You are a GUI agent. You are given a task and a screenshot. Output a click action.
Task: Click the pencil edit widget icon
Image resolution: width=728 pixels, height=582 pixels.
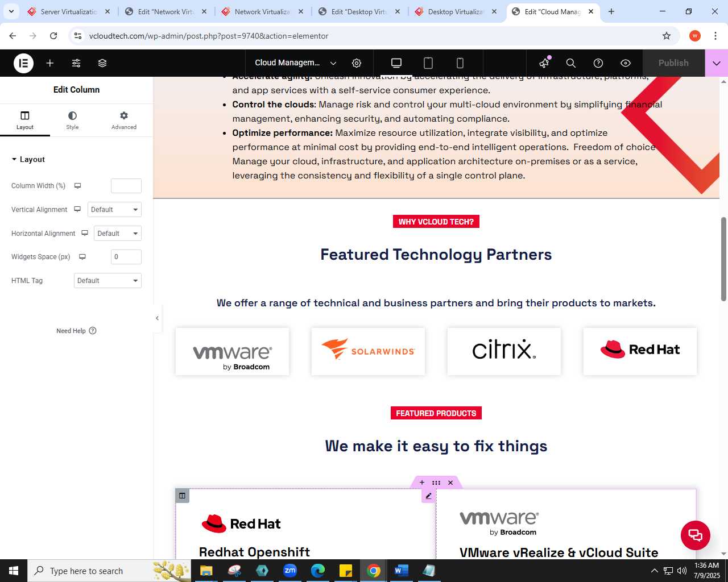(428, 496)
